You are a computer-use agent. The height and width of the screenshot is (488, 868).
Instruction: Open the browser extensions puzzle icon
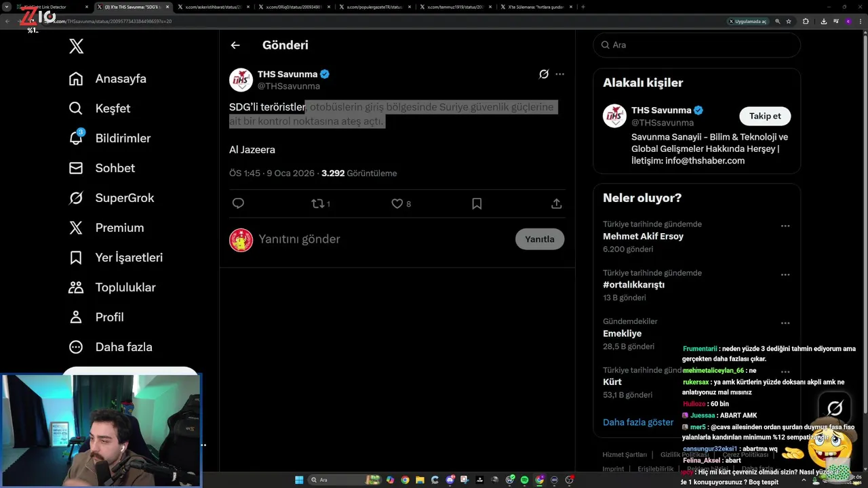[x=806, y=22]
